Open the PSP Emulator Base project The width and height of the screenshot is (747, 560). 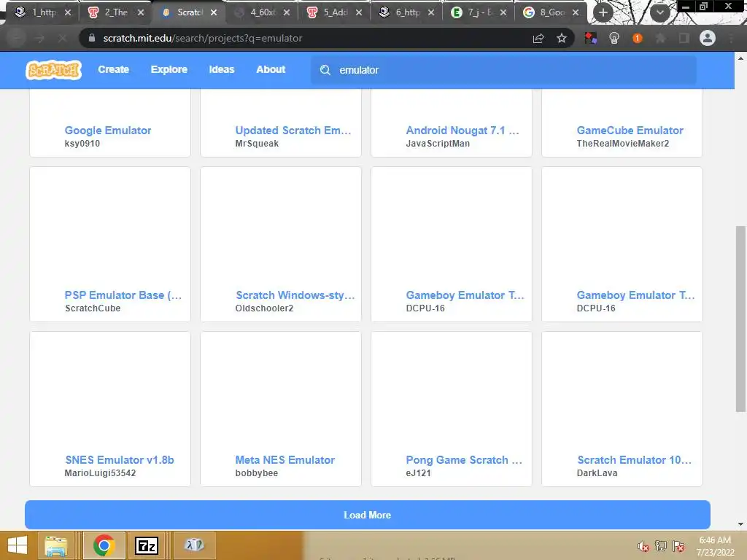(123, 295)
